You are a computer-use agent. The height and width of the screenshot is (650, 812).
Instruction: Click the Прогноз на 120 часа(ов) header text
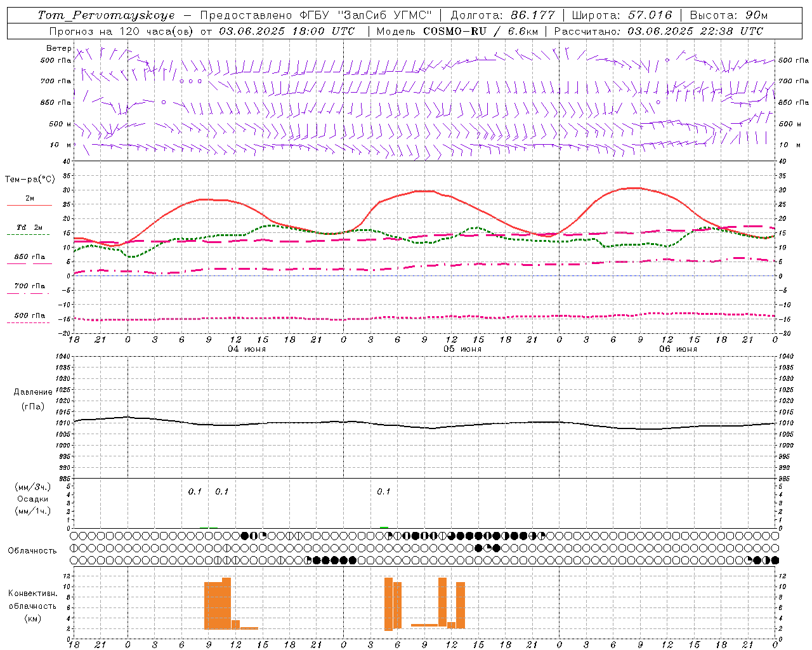[122, 31]
